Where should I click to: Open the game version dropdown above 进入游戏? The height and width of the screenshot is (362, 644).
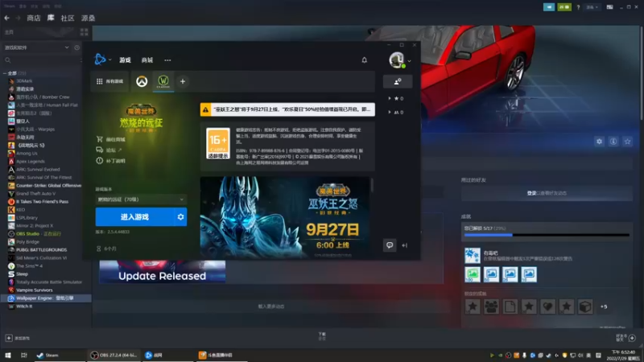pyautogui.click(x=141, y=200)
